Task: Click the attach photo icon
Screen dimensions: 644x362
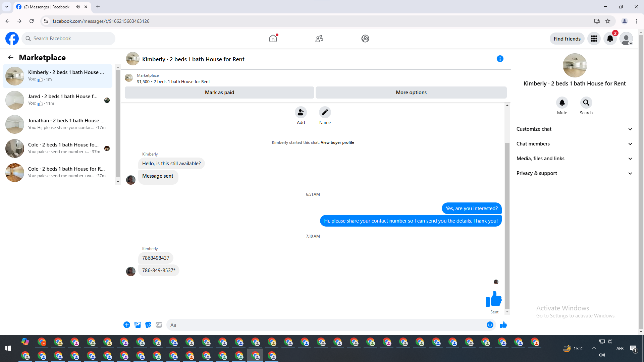Action: click(138, 325)
